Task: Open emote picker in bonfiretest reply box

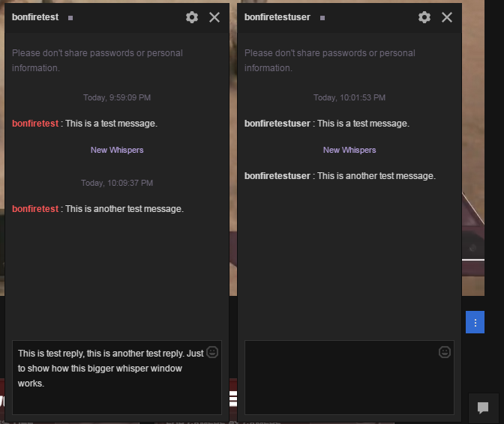Action: (x=212, y=352)
